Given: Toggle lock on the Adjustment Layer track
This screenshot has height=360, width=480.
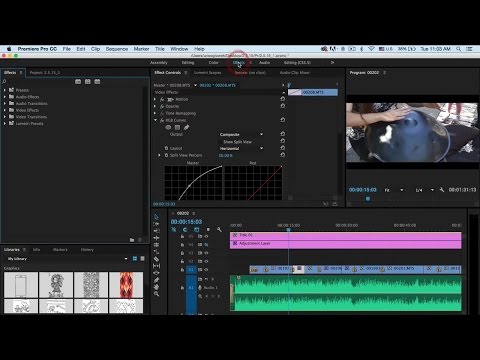Looking at the screenshot, I should [x=182, y=244].
